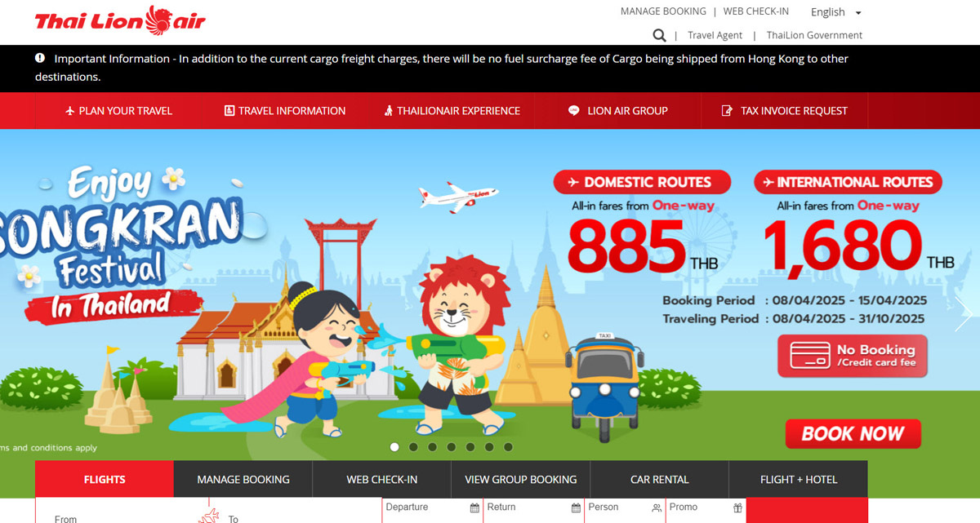The height and width of the screenshot is (523, 980).
Task: Open Plan Your Travel menu
Action: (x=118, y=111)
